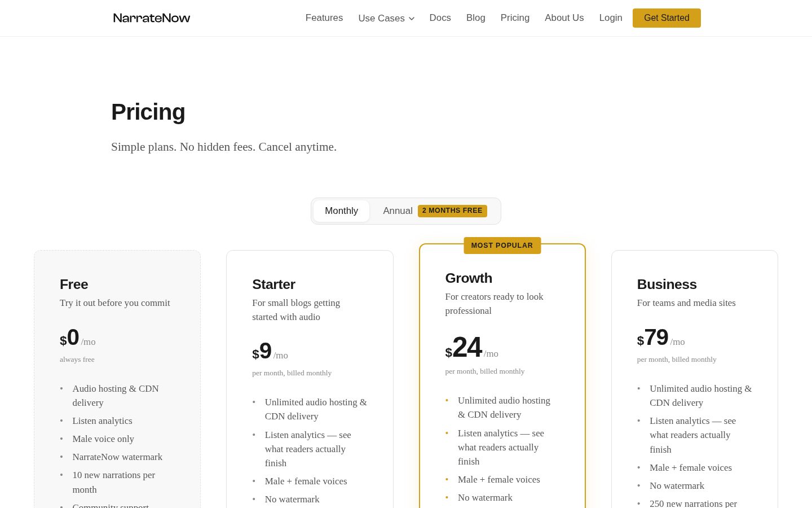Click 'For teams and media sites' text

pos(686,303)
